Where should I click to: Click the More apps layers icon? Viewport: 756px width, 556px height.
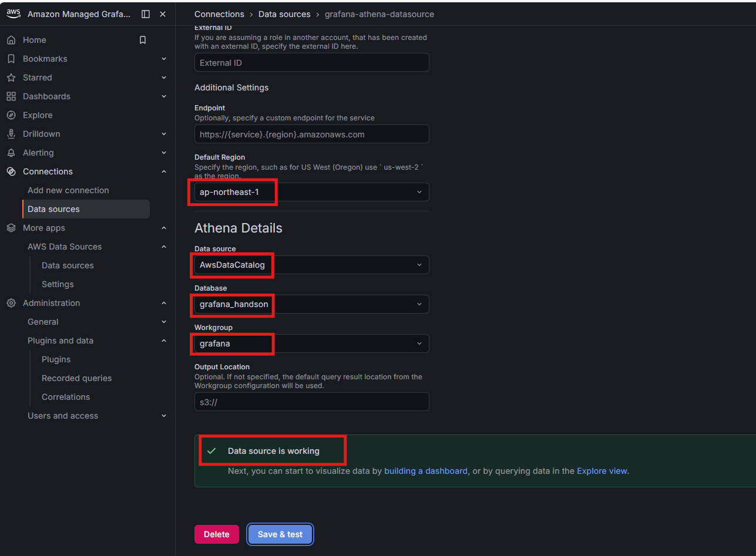pos(11,228)
